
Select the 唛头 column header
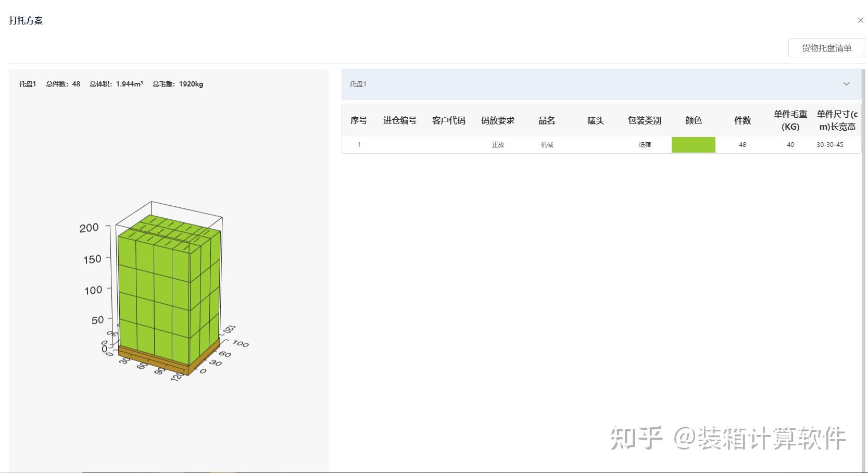[595, 120]
